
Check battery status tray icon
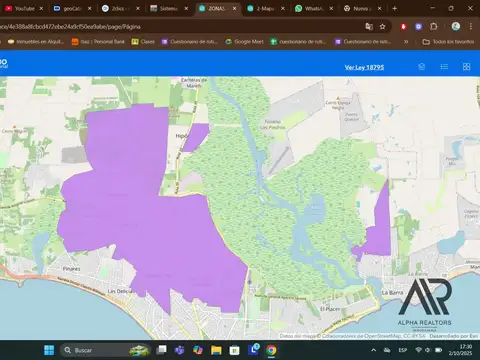tap(439, 350)
